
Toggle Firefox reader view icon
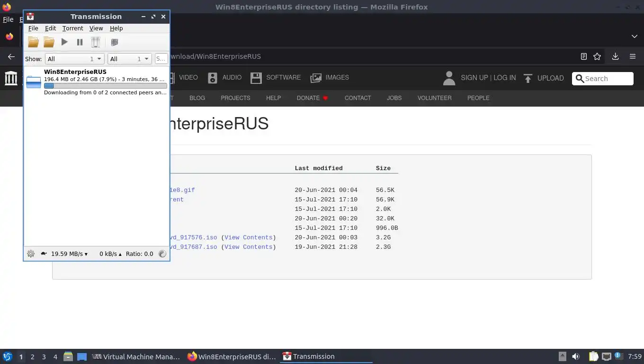pos(584,56)
